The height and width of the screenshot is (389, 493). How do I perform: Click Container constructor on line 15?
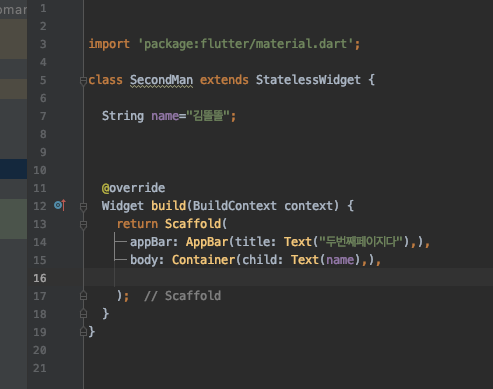(203, 260)
